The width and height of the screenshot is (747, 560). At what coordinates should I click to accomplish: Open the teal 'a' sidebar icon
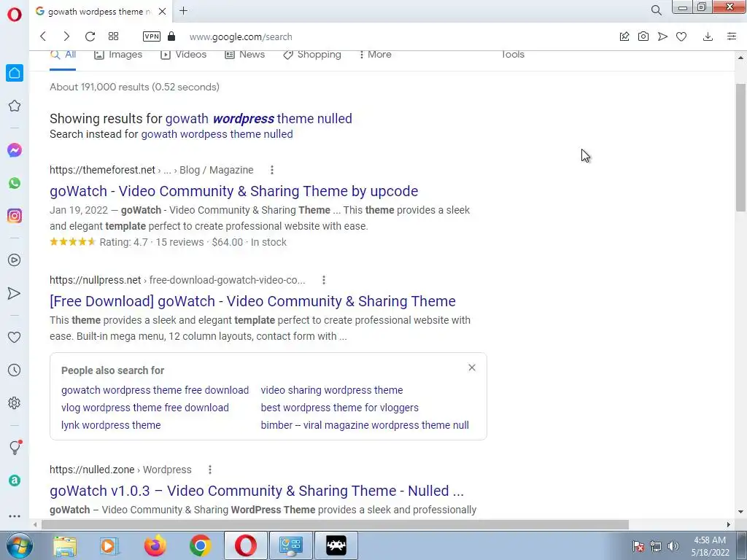[x=15, y=480]
